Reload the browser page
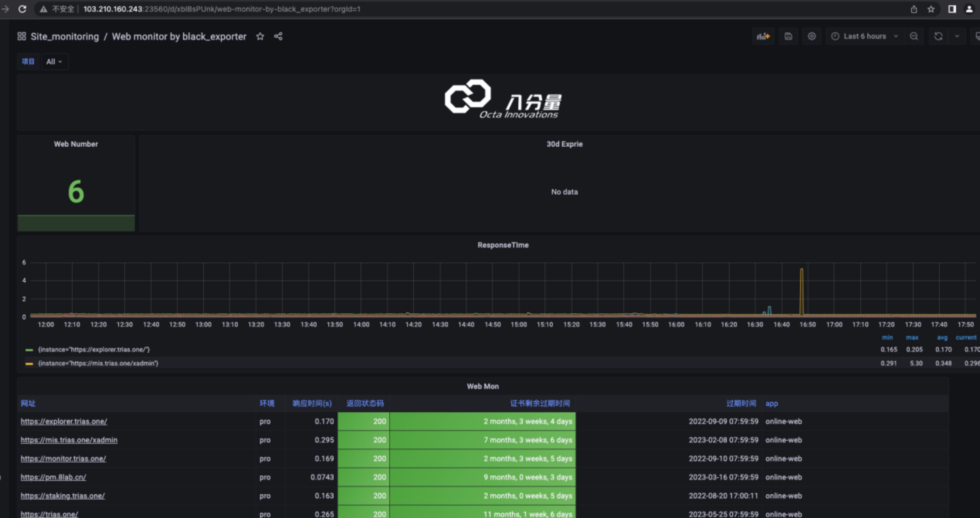Viewport: 980px width, 518px height. click(22, 9)
